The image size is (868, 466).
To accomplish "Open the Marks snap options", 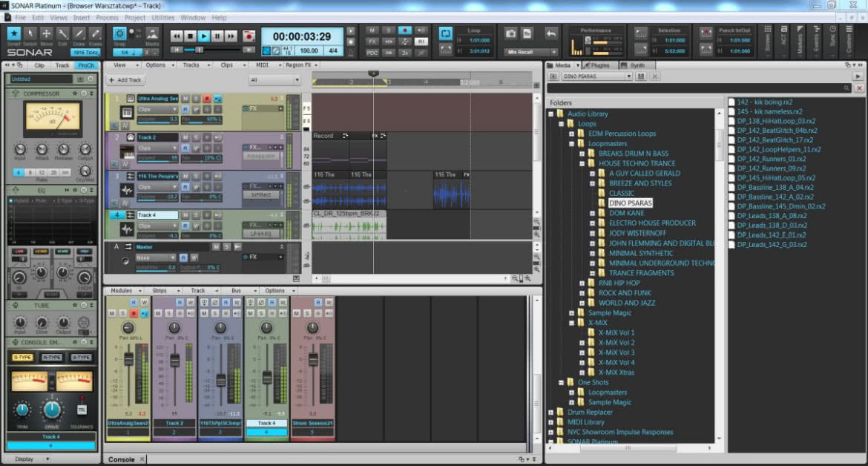I will (x=152, y=35).
